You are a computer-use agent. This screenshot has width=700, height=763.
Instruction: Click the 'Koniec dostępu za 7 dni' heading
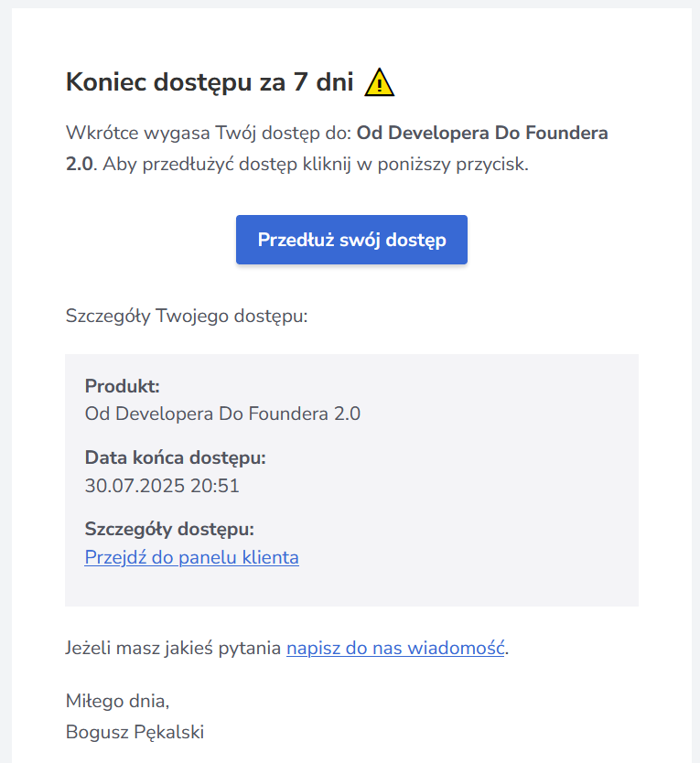210,82
